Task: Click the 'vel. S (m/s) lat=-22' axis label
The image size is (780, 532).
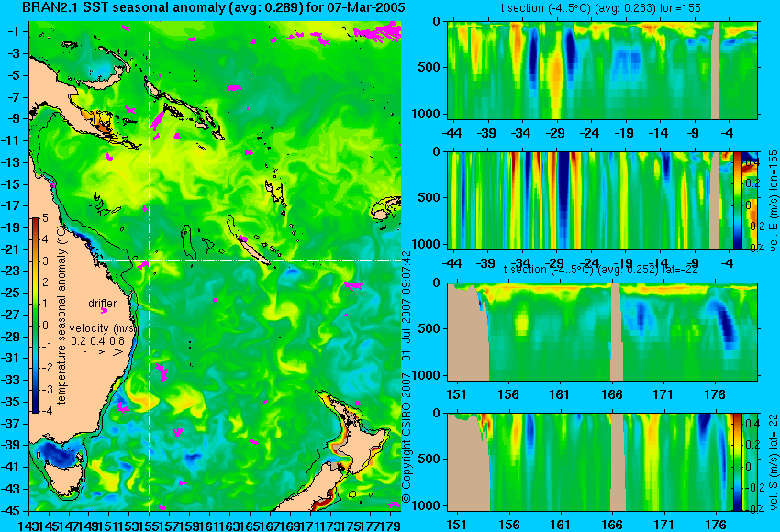Action: tap(774, 462)
